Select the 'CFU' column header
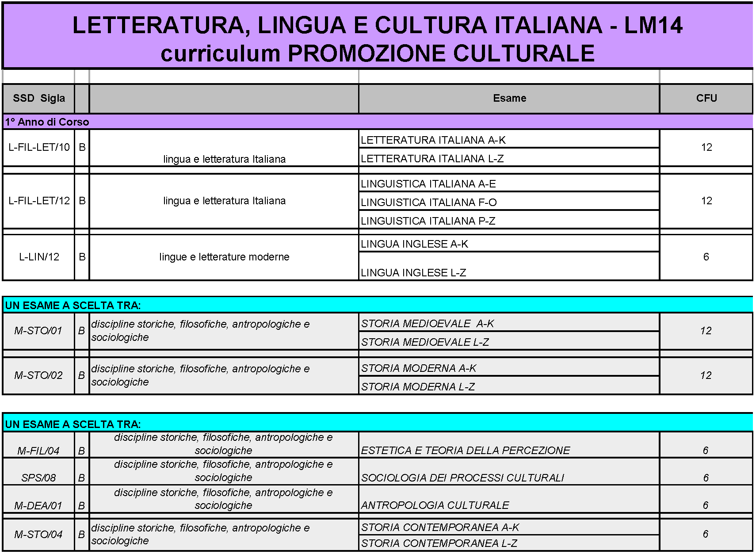The image size is (756, 554). 706,98
